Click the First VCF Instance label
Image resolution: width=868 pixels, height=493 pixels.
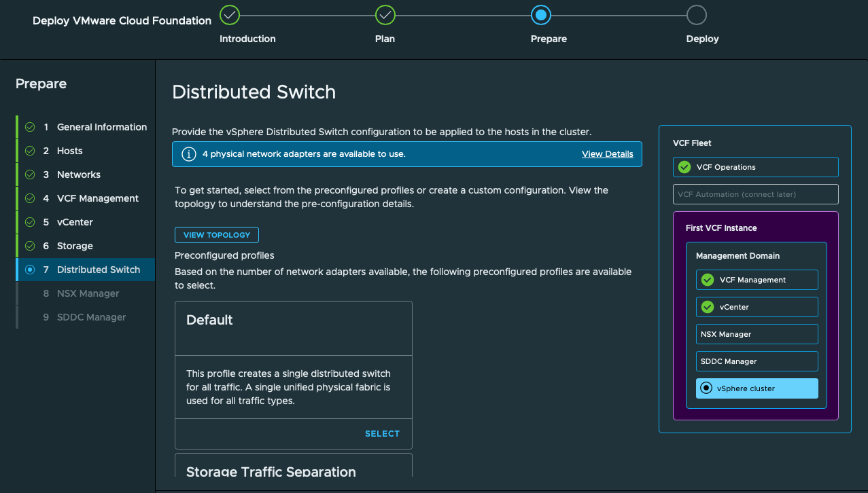(x=721, y=228)
